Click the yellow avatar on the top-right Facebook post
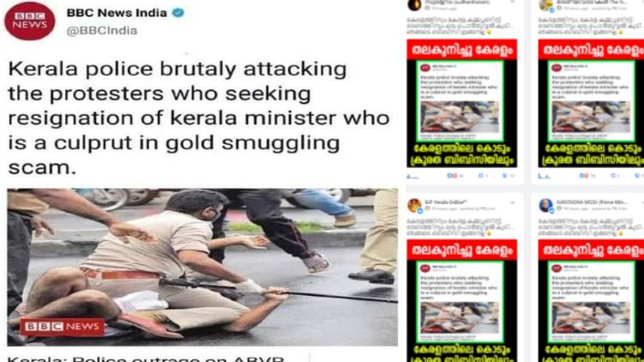644x362 pixels. point(546,4)
